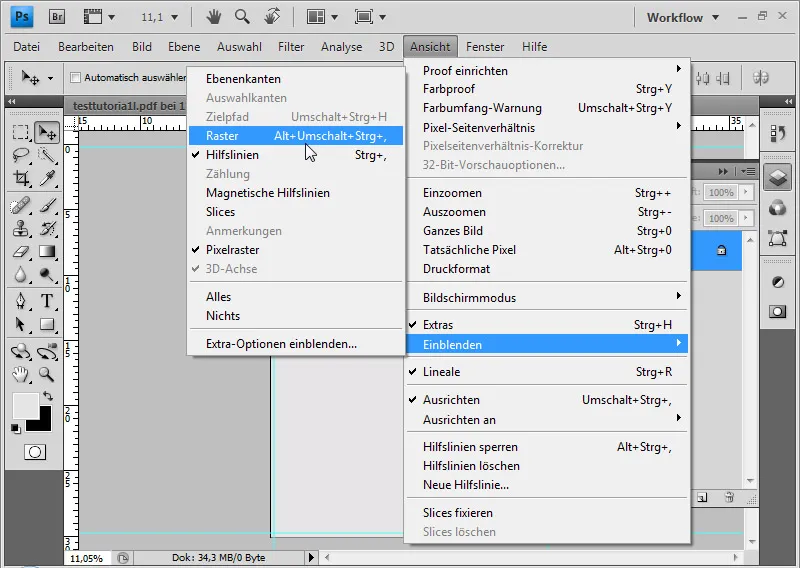Select the Blur tool
This screenshot has height=568, width=800.
[20, 275]
